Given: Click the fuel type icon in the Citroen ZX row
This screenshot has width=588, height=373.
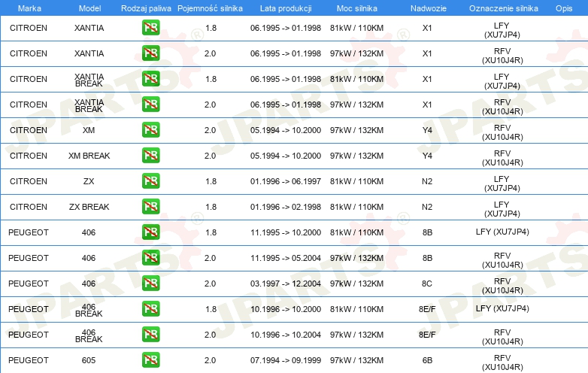Looking at the screenshot, I should pos(150,181).
